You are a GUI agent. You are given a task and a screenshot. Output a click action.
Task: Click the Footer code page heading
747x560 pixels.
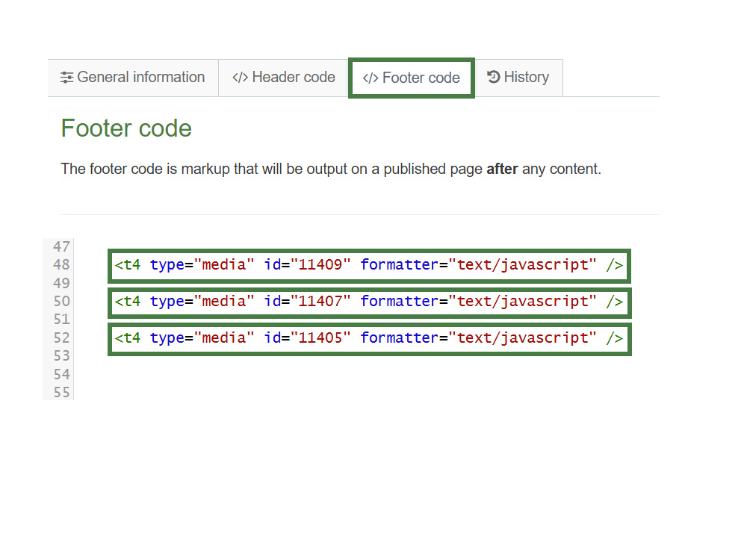pos(125,128)
